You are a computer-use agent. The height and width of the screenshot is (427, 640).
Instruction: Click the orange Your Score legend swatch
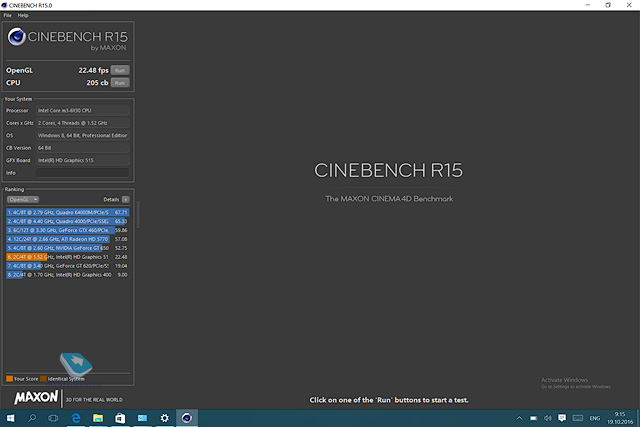click(x=9, y=379)
